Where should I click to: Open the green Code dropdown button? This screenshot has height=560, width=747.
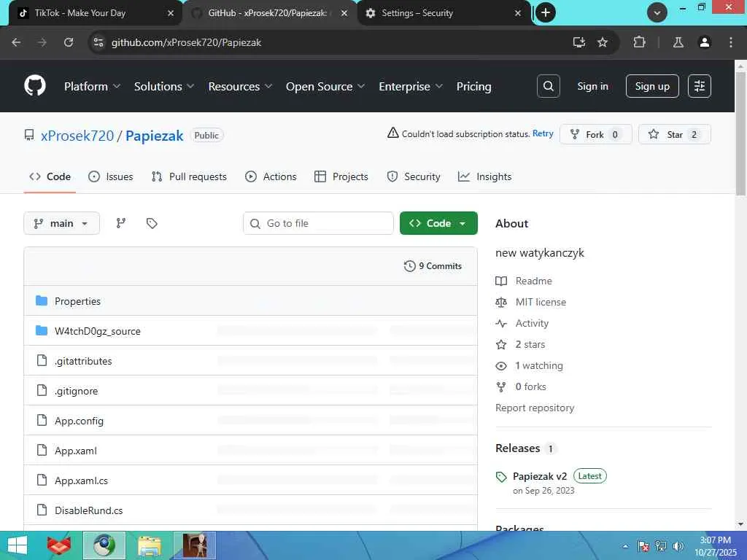(438, 223)
